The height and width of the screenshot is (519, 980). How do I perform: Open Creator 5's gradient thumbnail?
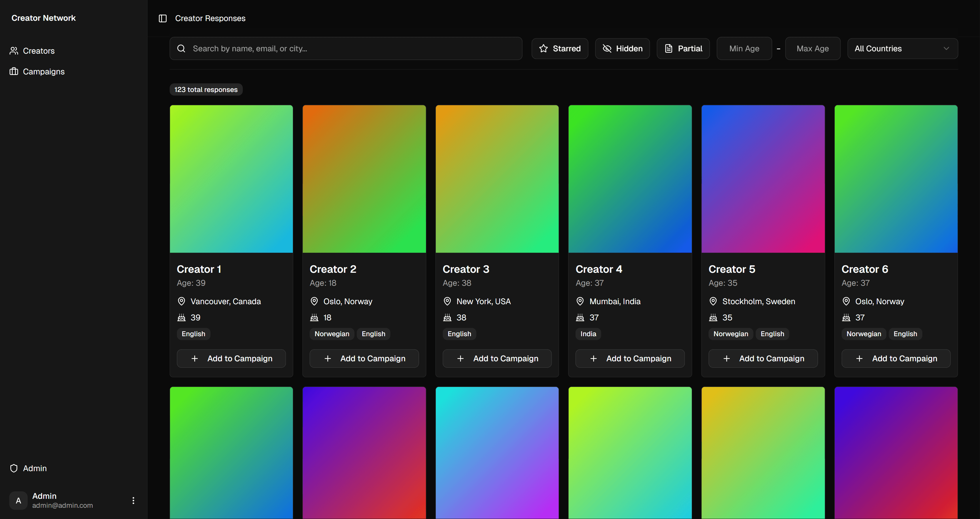coord(762,178)
